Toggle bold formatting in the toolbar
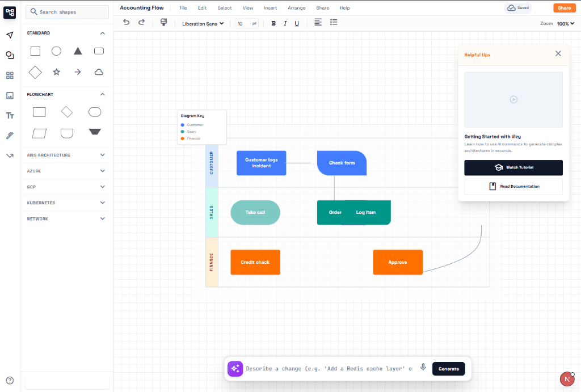The width and height of the screenshot is (581, 392). 273,23
